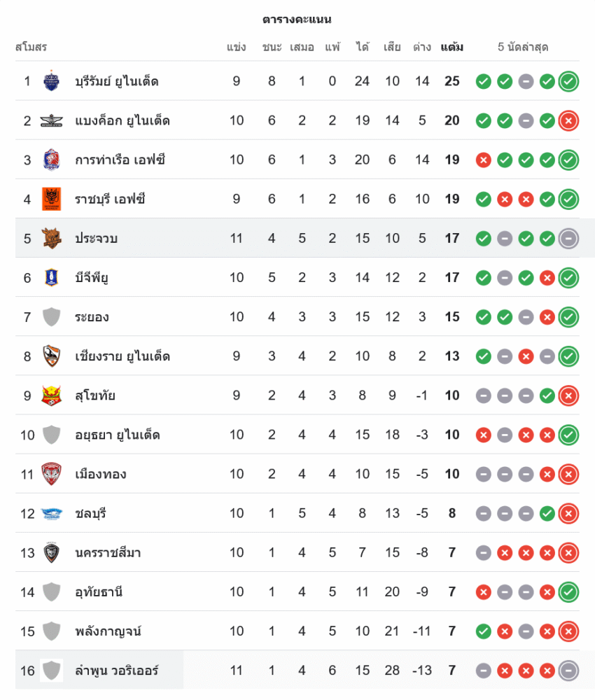Click the Bangkok United club logo

pyautogui.click(x=51, y=120)
